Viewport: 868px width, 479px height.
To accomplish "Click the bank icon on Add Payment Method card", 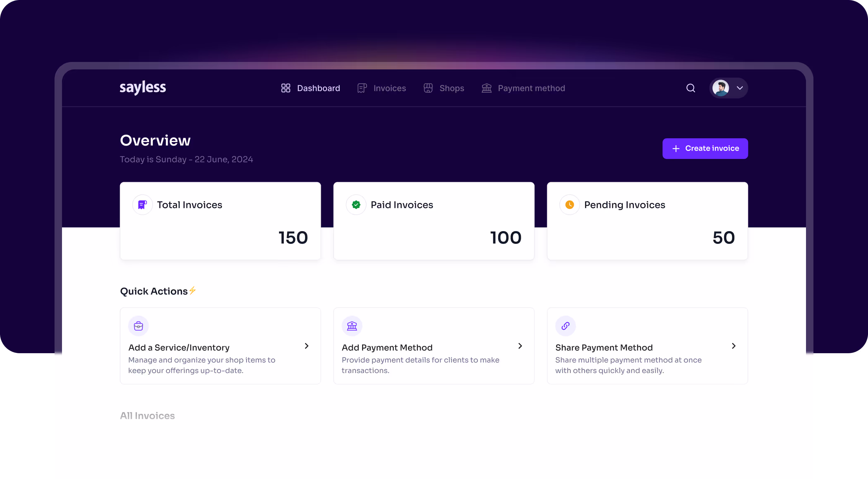I will [352, 326].
